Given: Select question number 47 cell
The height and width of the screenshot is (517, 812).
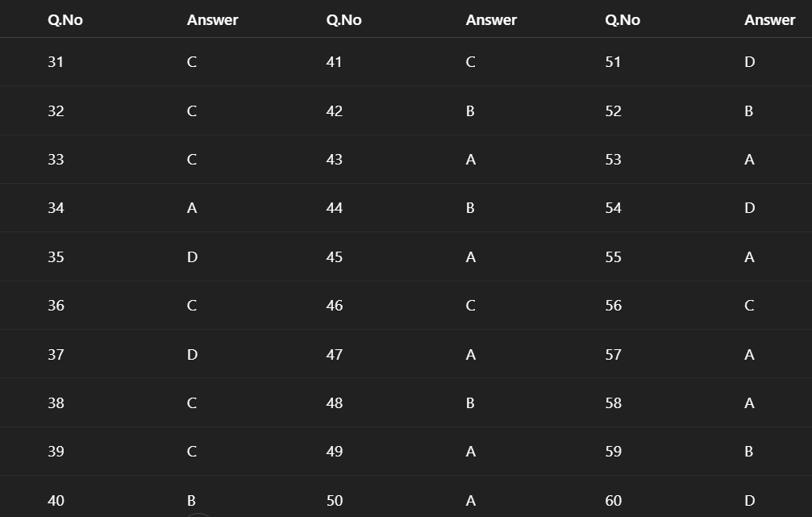Looking at the screenshot, I should 335,355.
